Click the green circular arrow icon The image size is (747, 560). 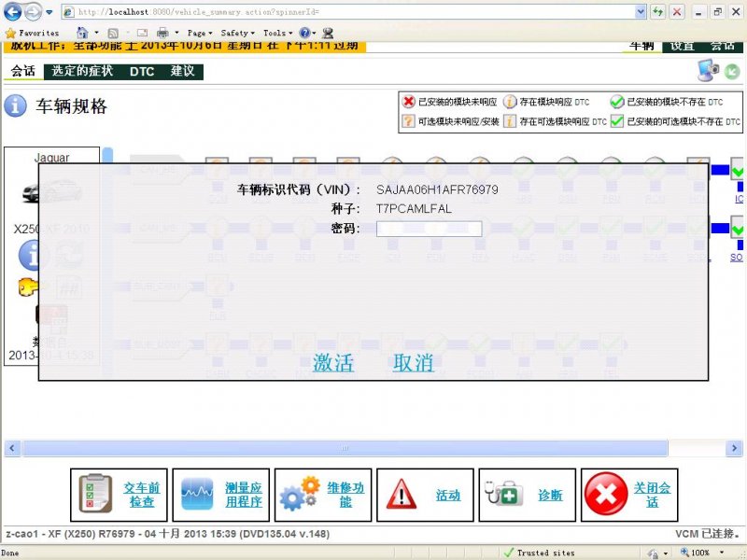click(x=732, y=72)
